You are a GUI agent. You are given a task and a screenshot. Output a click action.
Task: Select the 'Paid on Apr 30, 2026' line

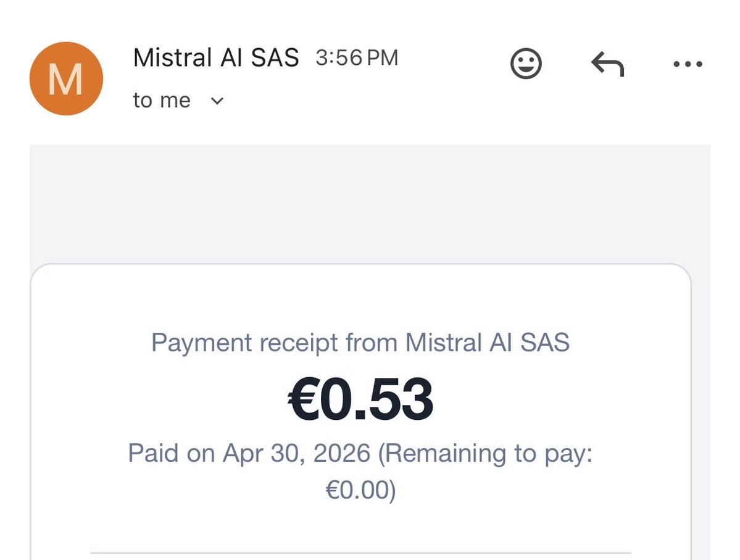250,453
